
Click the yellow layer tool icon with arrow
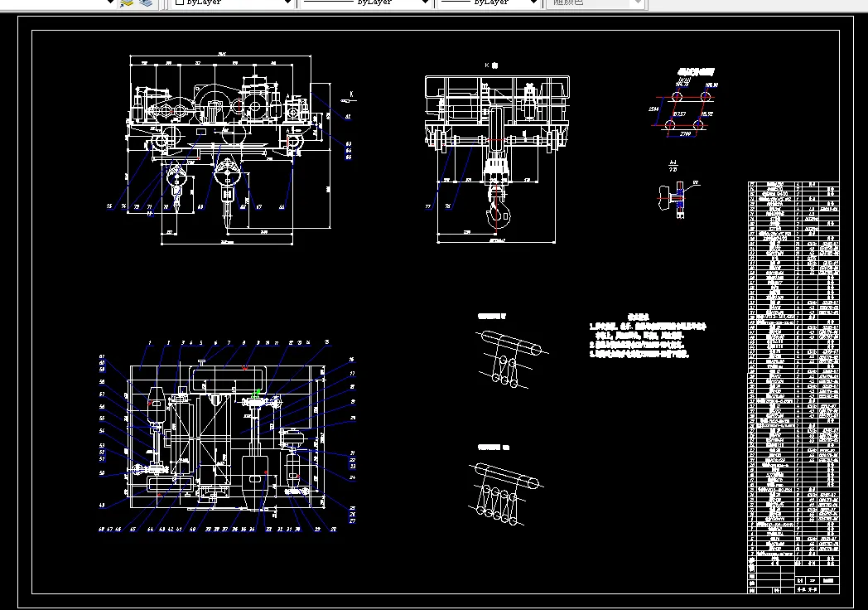(127, 2)
